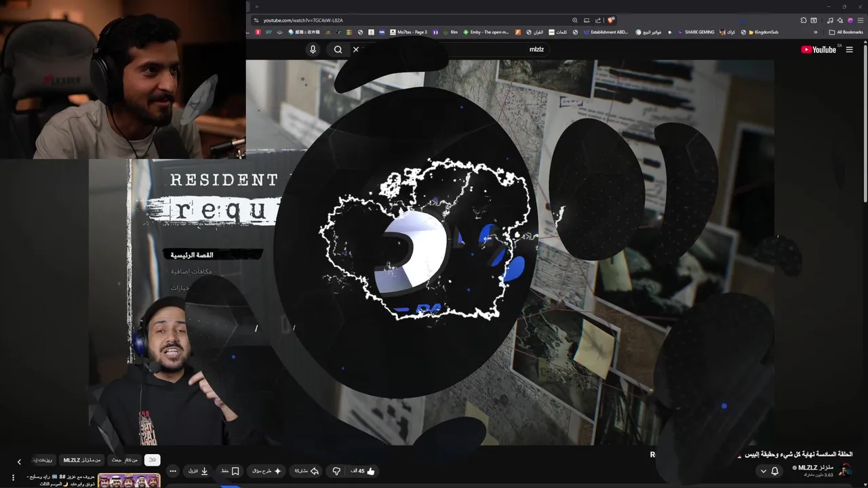Click the search field containing mlzlz

[451, 49]
